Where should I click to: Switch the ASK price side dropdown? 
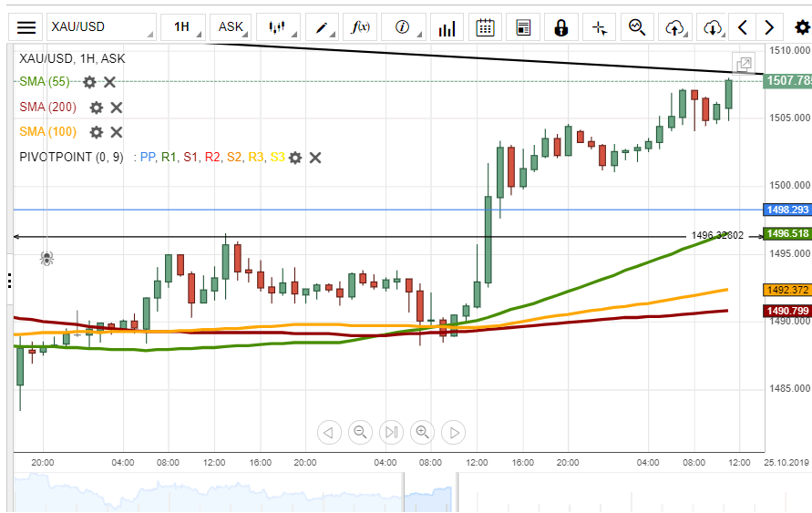231,27
